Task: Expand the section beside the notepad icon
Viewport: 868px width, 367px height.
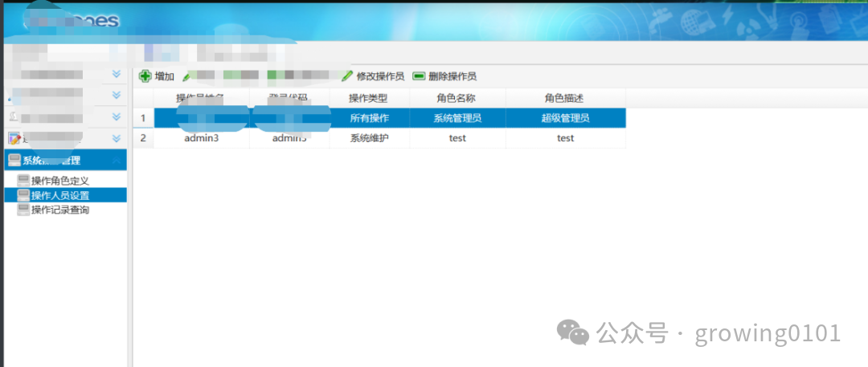Action: pos(117,138)
